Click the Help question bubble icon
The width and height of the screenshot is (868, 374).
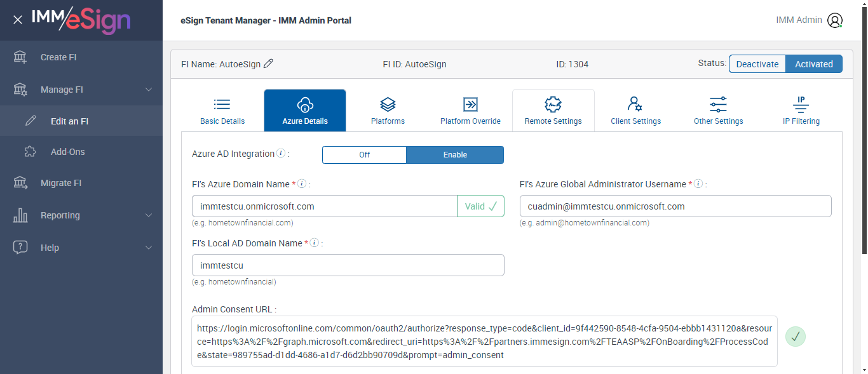click(x=20, y=248)
